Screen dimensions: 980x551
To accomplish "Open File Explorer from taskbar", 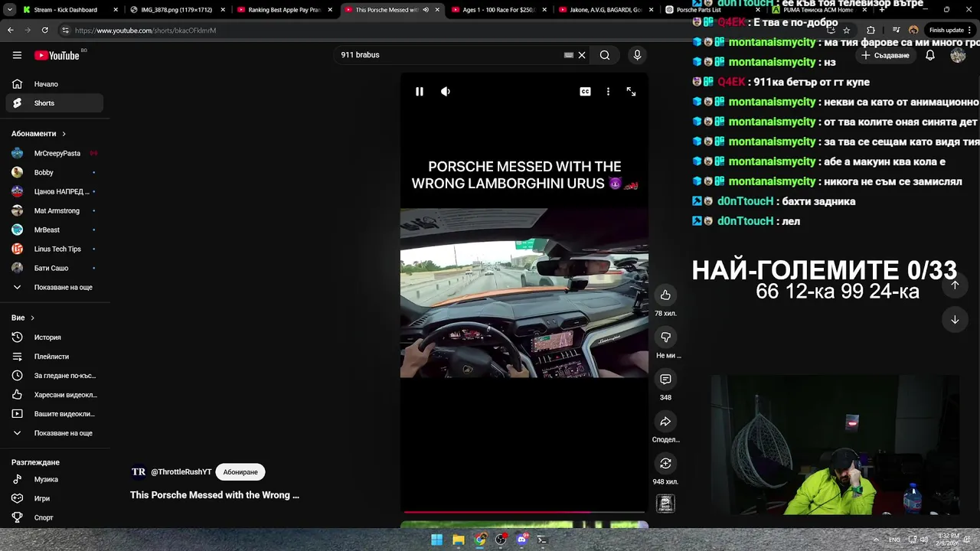I will pyautogui.click(x=458, y=540).
